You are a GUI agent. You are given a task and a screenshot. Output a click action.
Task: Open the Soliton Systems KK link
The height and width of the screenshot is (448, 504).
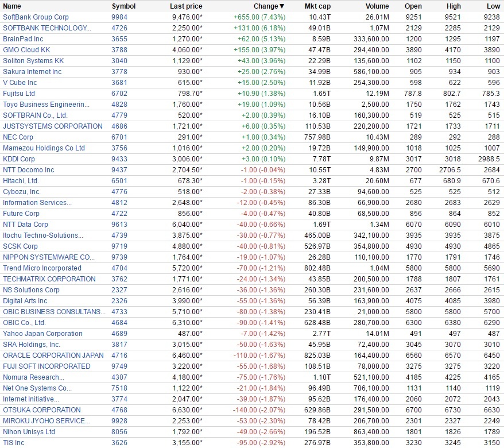33,61
